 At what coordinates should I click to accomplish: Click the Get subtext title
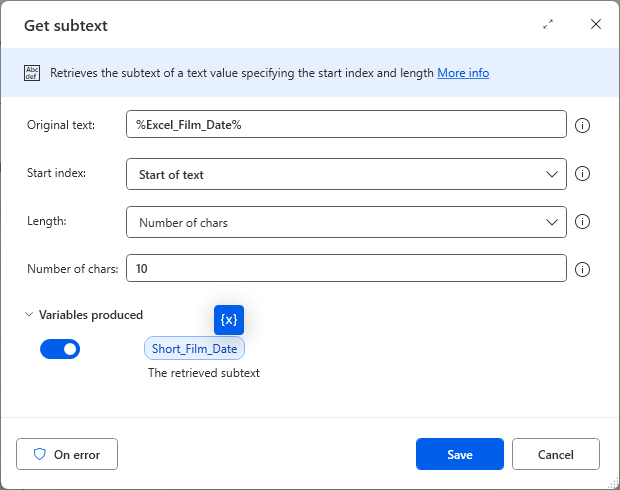point(66,26)
